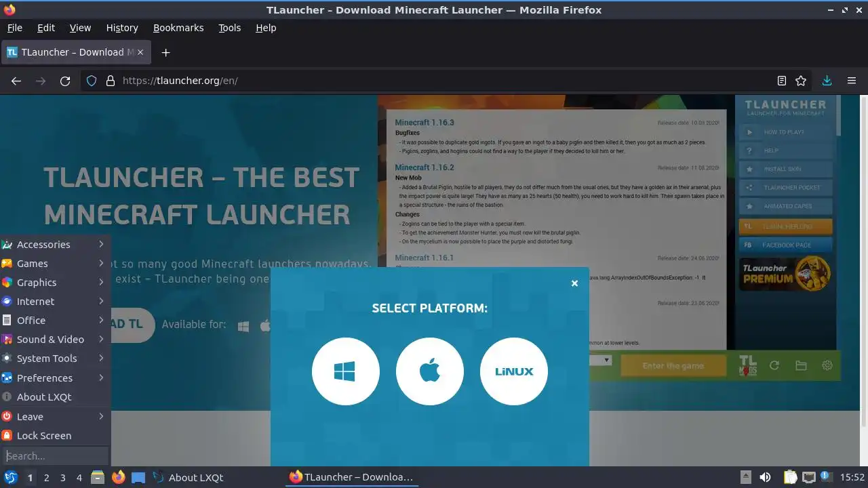868x488 pixels.
Task: Show desktop using taskbar icon
Action: coord(138,477)
